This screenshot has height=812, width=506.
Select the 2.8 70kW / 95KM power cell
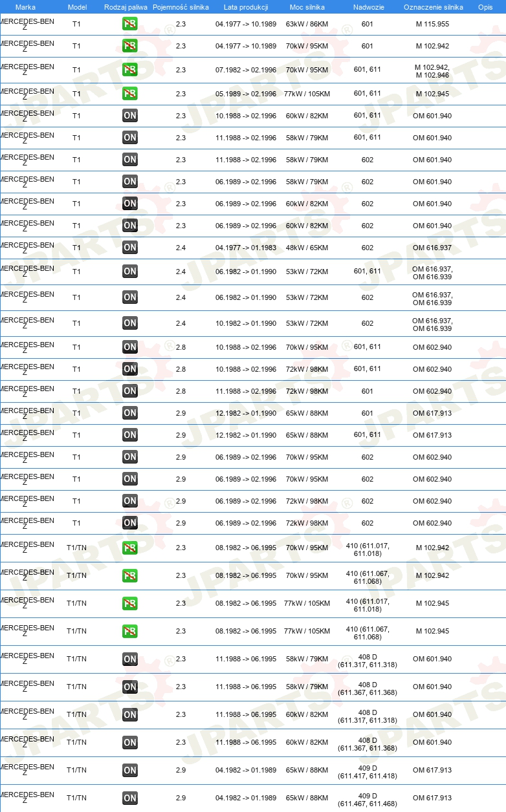tap(307, 347)
